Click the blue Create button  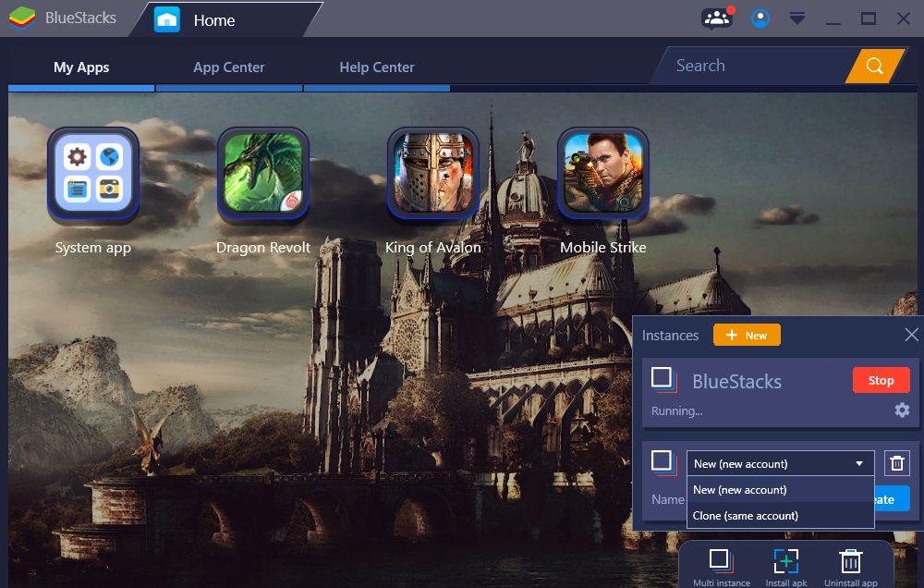tap(892, 499)
